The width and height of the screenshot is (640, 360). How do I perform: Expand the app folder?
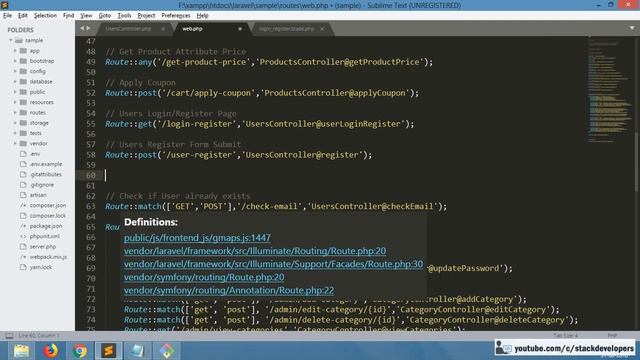tap(15, 51)
